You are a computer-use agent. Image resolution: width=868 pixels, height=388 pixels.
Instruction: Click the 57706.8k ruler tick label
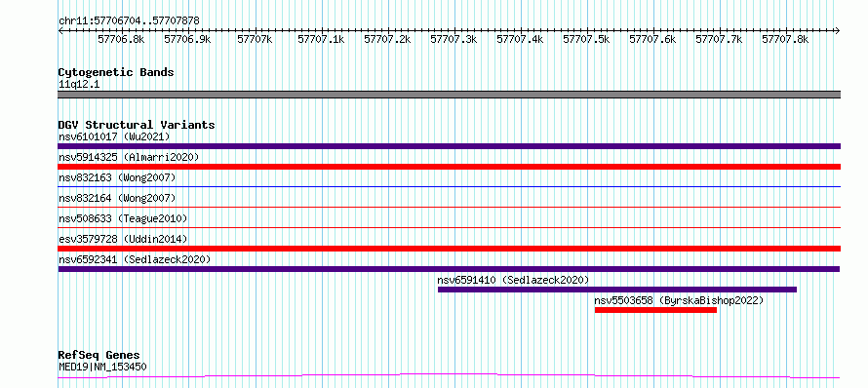click(121, 39)
